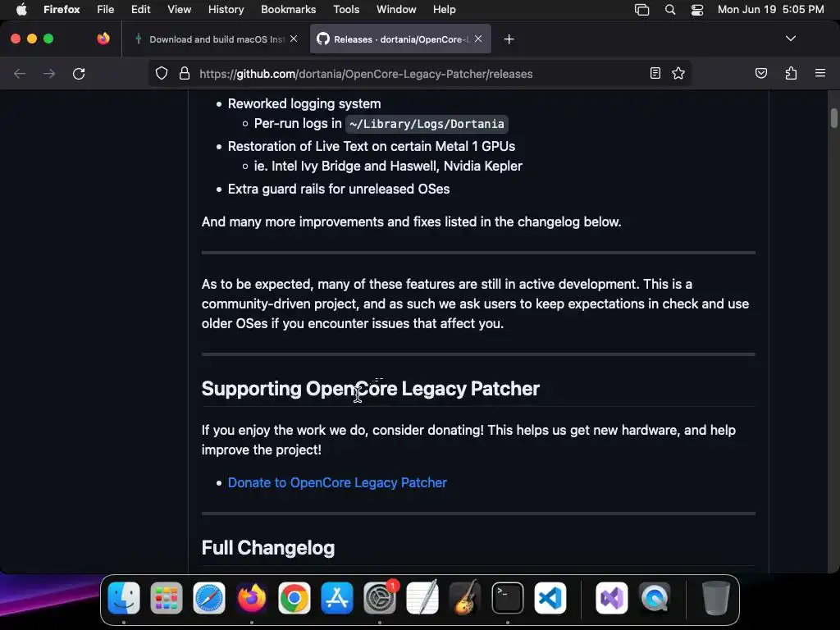The height and width of the screenshot is (630, 840).
Task: Open the View menu
Action: coord(179,10)
